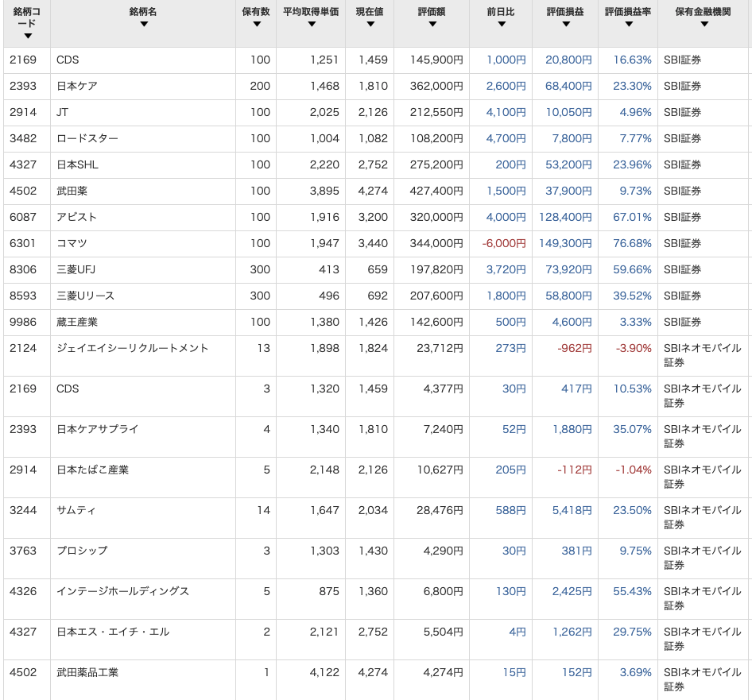The image size is (752, 700).
Task: Click stock code 6301
Action: (x=22, y=244)
